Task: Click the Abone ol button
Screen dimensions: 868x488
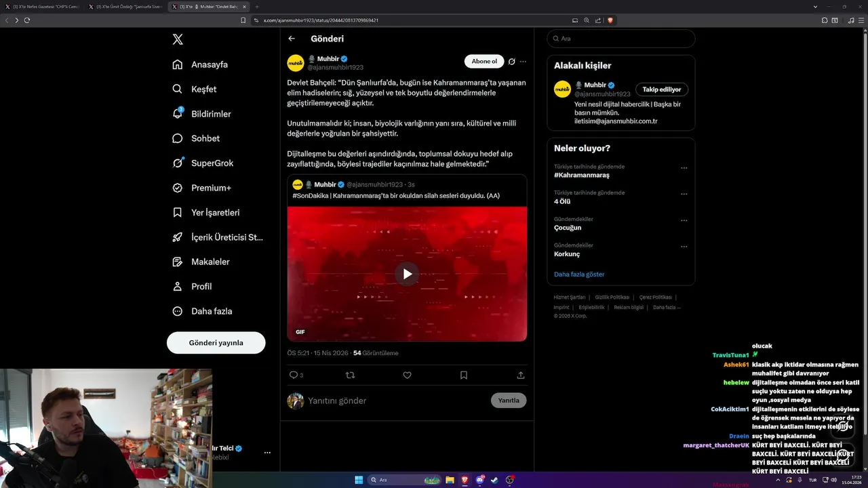Action: point(484,61)
